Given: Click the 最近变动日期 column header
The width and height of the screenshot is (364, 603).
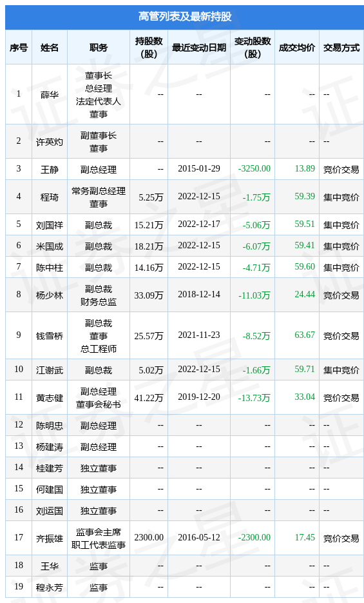Looking at the screenshot, I should coord(199,48).
